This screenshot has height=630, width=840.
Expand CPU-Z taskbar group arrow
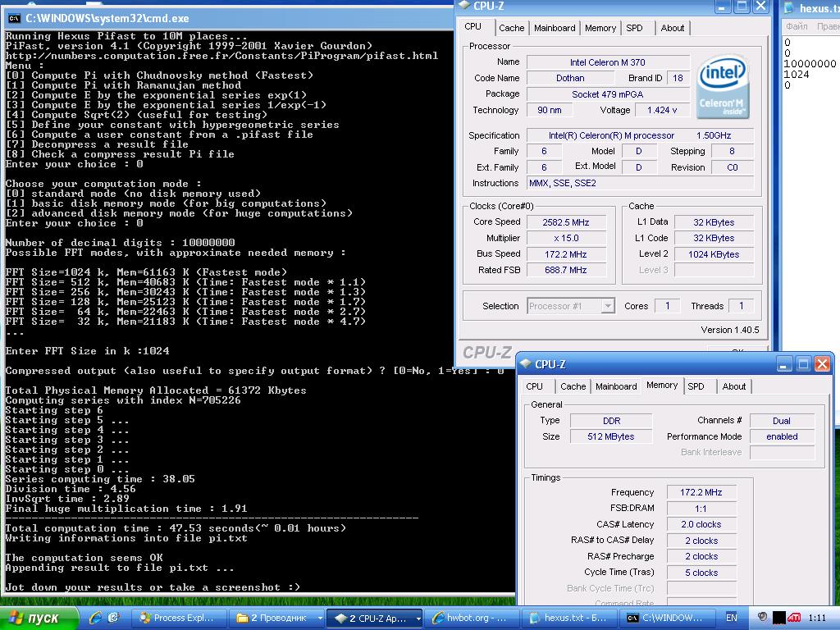pos(418,619)
